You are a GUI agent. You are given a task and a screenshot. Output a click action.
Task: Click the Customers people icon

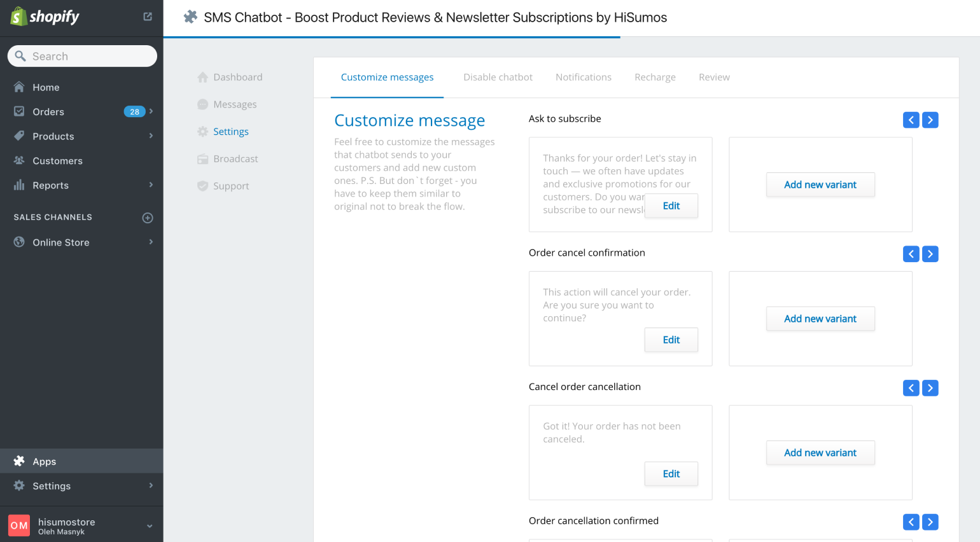pos(19,160)
